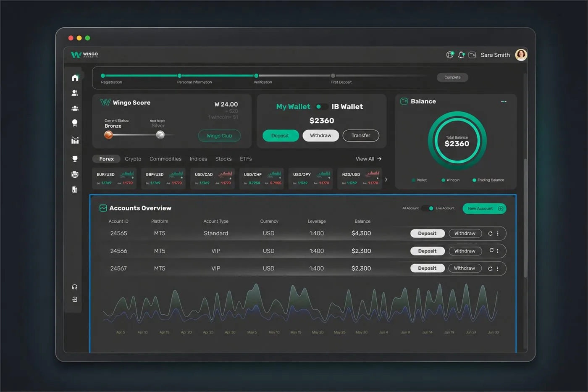Click the Verification step marker

[x=256, y=76]
